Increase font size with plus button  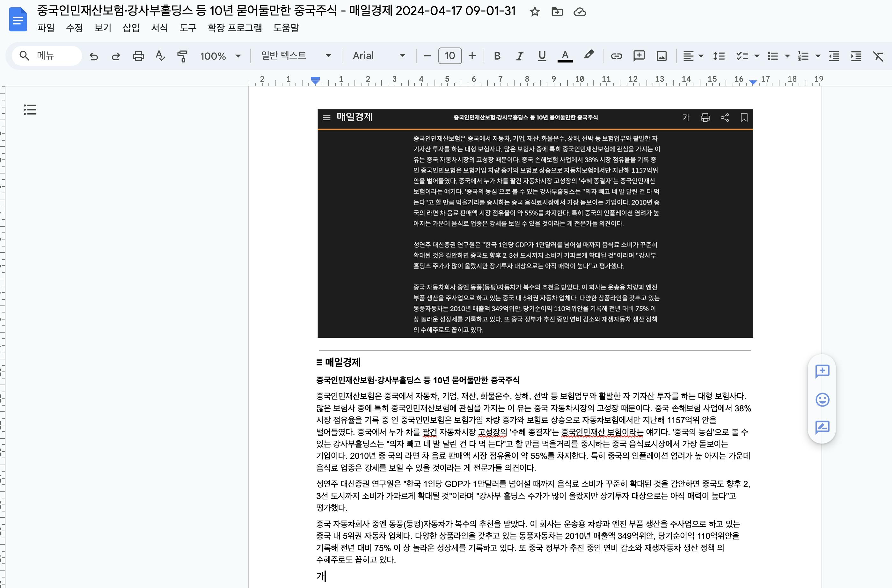[x=472, y=56]
